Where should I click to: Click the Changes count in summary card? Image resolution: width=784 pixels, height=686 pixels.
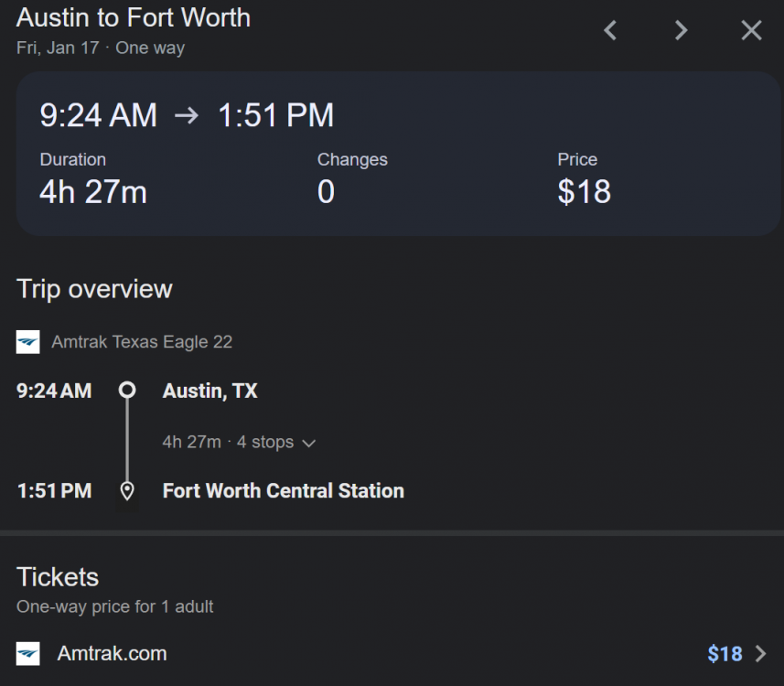(326, 191)
